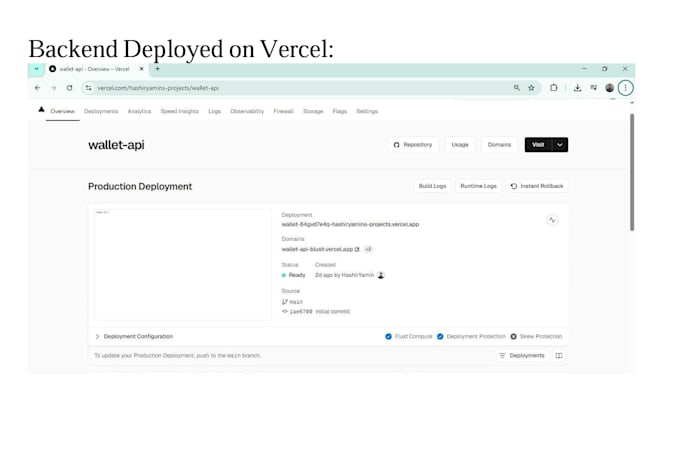Image resolution: width=680 pixels, height=473 pixels.
Task: Click the Production Deployment heading
Action: tap(140, 186)
